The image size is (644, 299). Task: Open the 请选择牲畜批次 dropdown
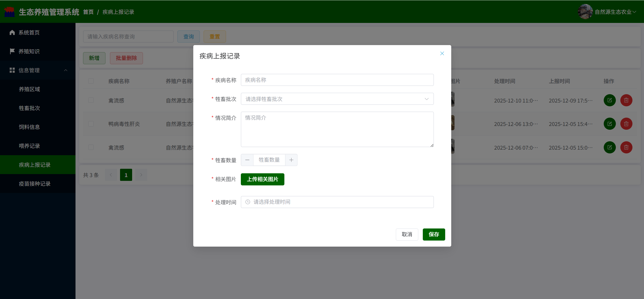tap(337, 99)
